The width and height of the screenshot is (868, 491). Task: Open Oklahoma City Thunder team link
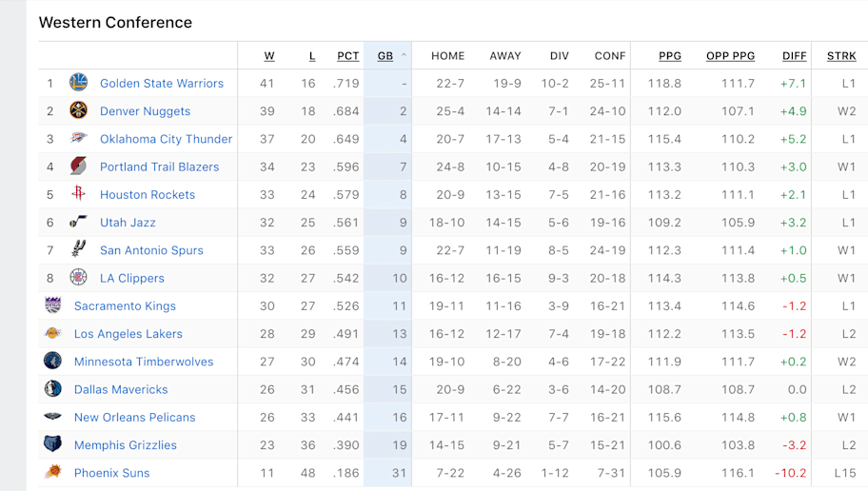(x=166, y=139)
